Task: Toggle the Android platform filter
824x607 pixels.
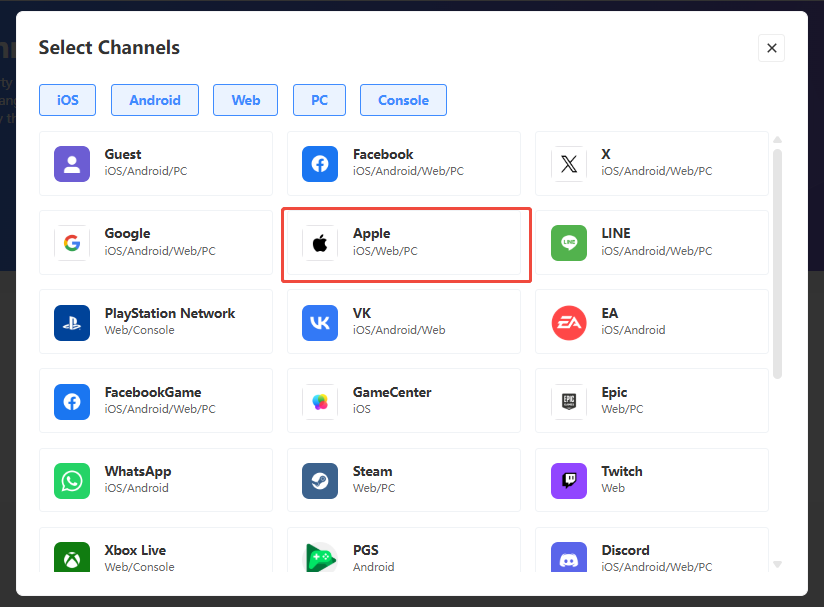Action: pyautogui.click(x=155, y=100)
